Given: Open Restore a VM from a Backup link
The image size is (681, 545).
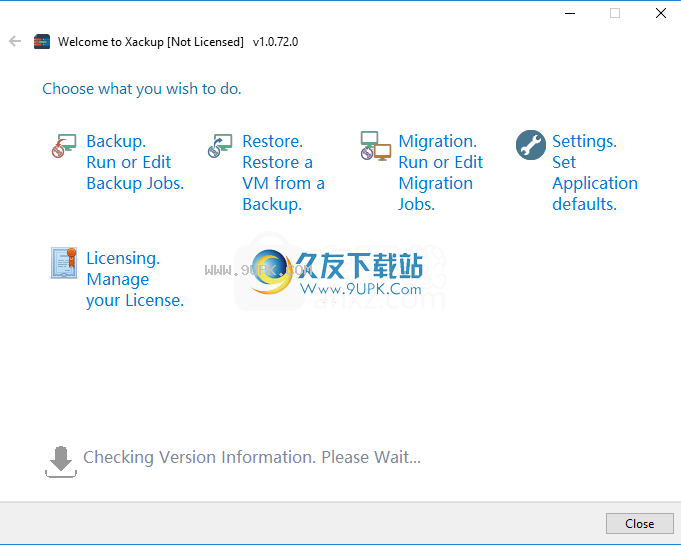Looking at the screenshot, I should click(283, 173).
